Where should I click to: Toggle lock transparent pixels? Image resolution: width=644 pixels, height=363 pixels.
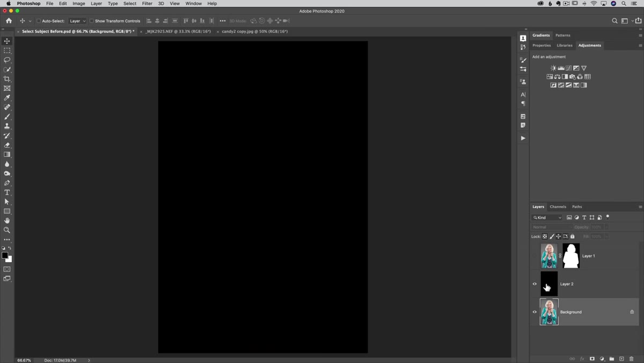[545, 236]
